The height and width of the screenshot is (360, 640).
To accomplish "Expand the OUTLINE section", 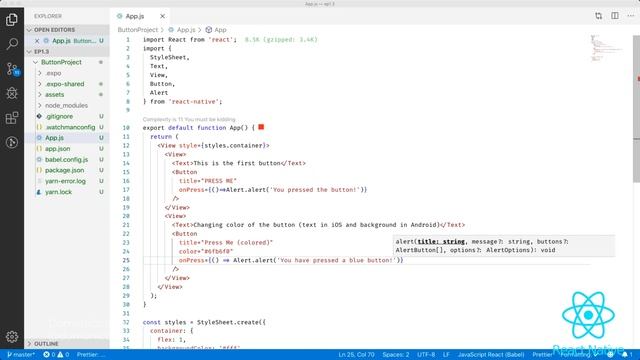I will coord(67,344).
